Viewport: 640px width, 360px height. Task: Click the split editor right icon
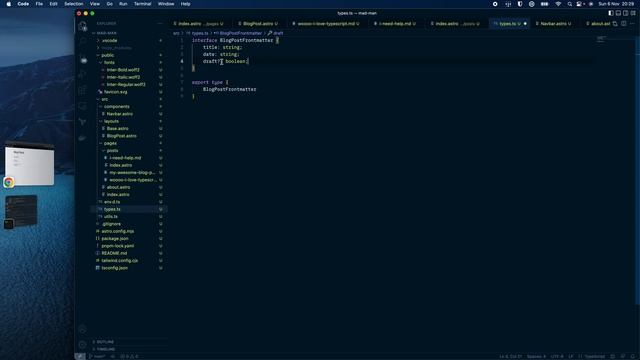tap(624, 24)
